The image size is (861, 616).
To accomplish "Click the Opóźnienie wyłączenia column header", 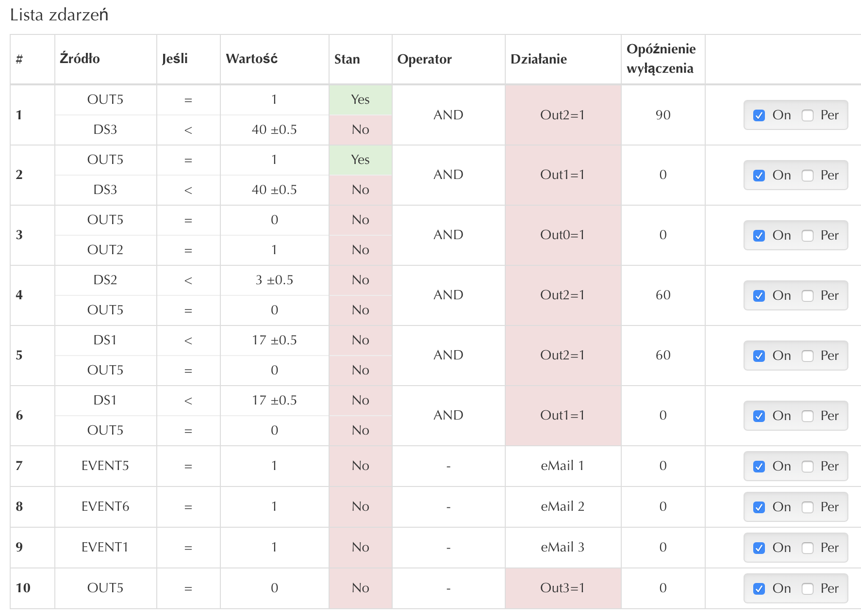I will [x=661, y=59].
